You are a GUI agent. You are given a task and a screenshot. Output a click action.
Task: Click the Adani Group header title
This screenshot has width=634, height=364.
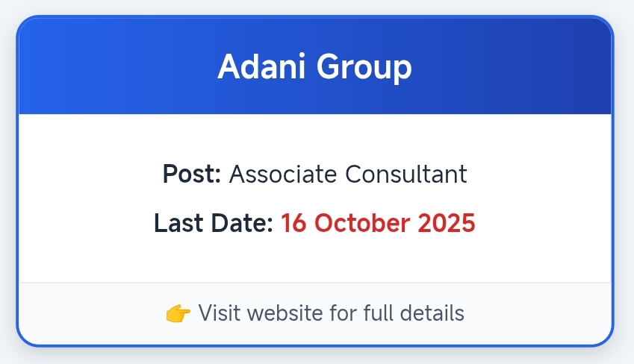coord(314,68)
